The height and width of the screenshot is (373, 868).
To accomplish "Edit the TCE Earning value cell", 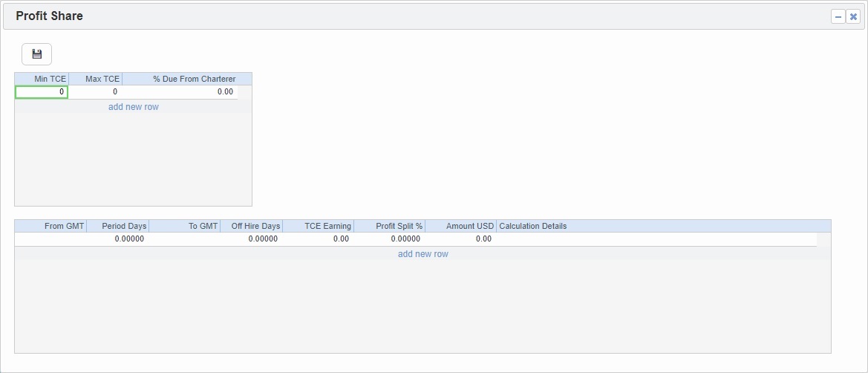I will point(318,239).
